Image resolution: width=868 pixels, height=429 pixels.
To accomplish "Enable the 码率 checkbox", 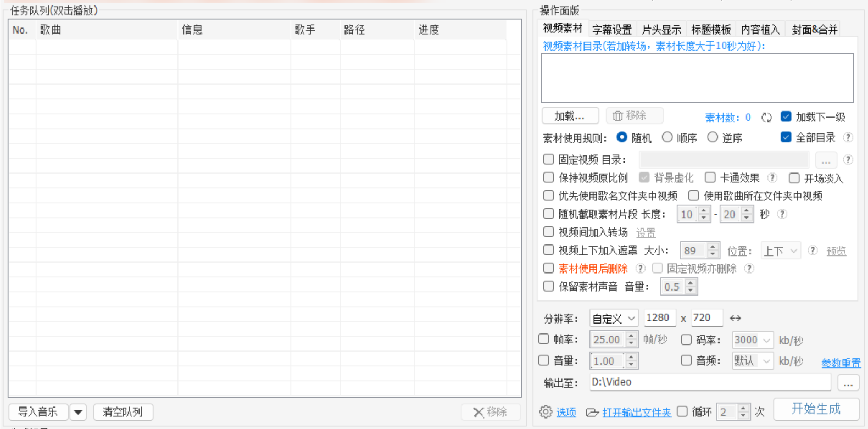I will (x=686, y=339).
